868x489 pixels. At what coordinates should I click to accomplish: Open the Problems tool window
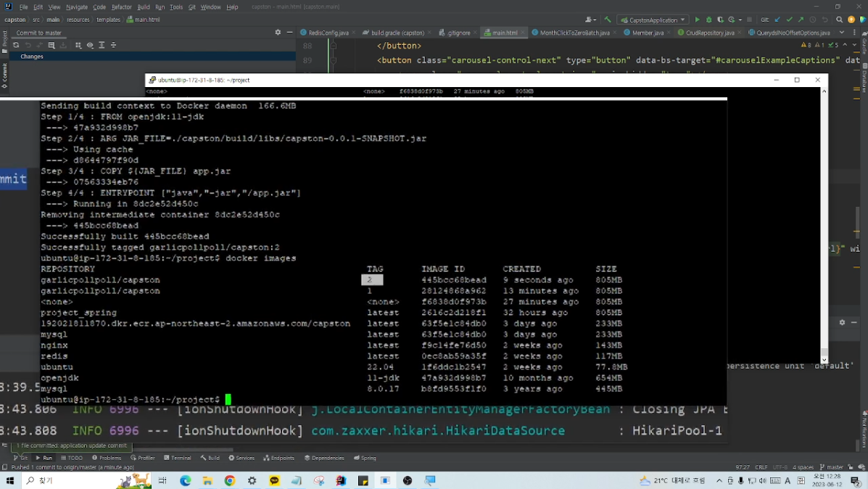pyautogui.click(x=107, y=458)
